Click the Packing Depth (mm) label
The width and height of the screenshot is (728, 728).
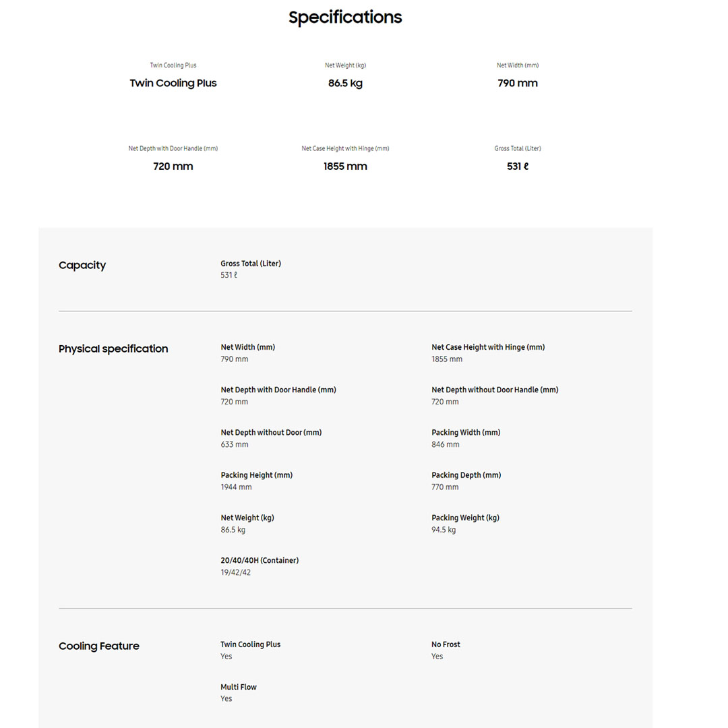[x=466, y=475]
